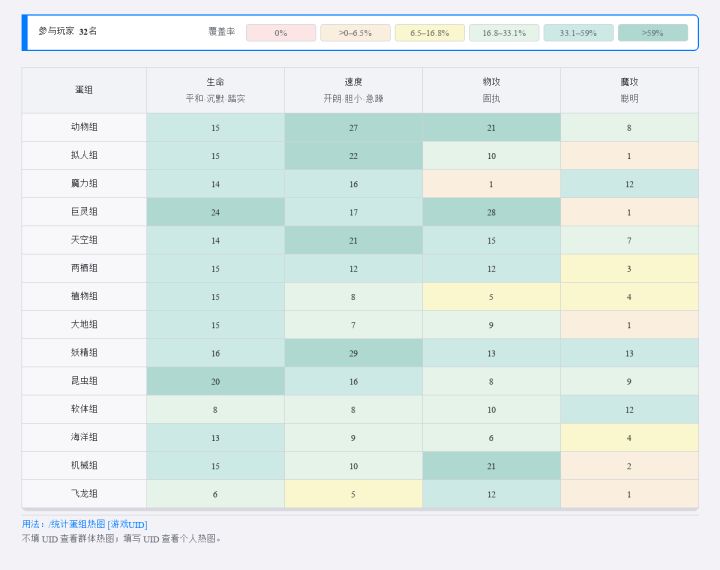Click 妖精组 生命 cell showing 16
Viewport: 720px width, 570px height.
click(x=215, y=353)
